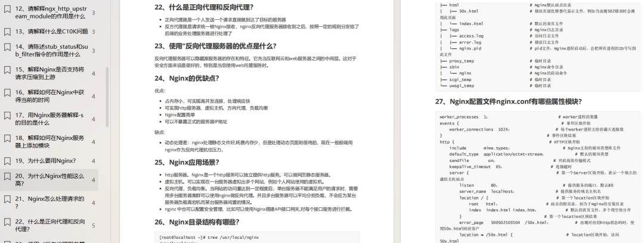The image size is (644, 243).
Task: Select outline entry 19、为什么要用Nginx？
Action: [x=45, y=161]
